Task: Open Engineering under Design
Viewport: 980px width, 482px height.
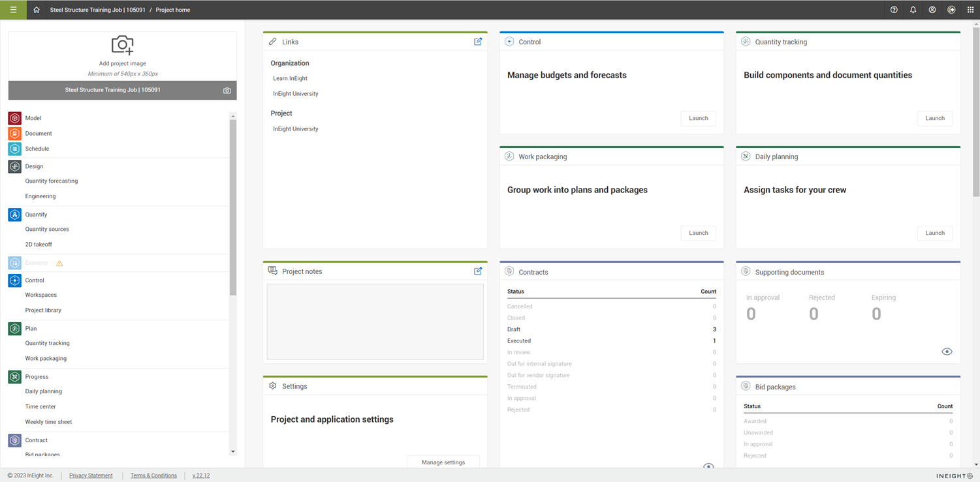Action: point(40,196)
